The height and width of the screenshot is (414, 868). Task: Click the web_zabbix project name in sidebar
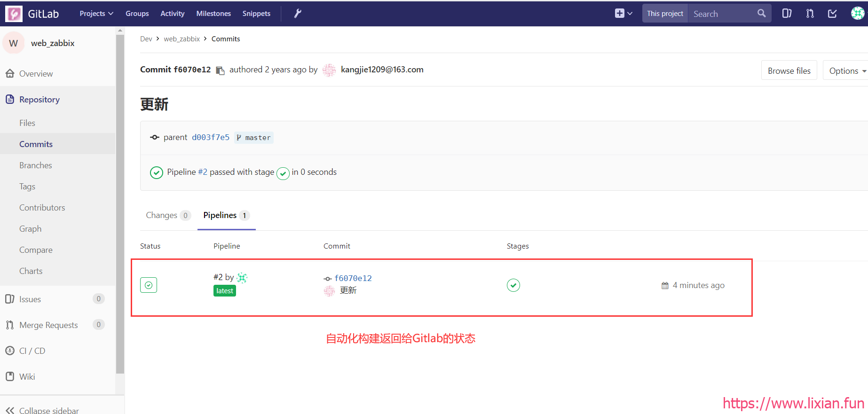[x=53, y=43]
